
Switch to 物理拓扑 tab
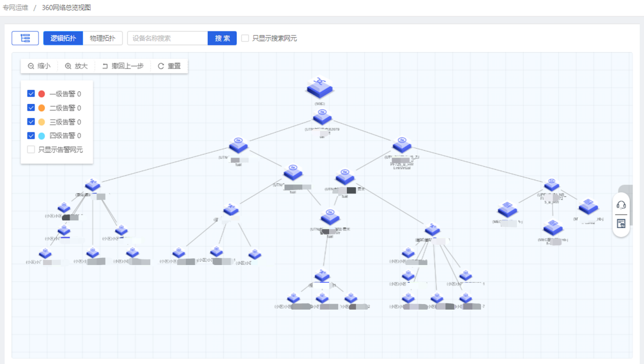103,38
